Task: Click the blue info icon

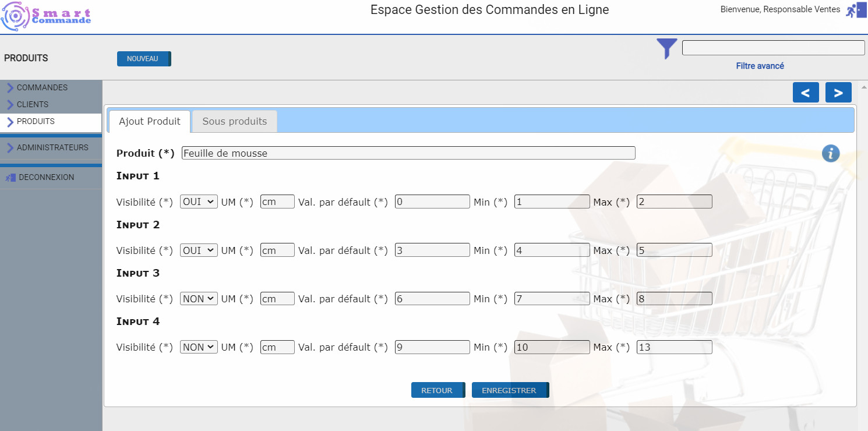Action: tap(831, 153)
